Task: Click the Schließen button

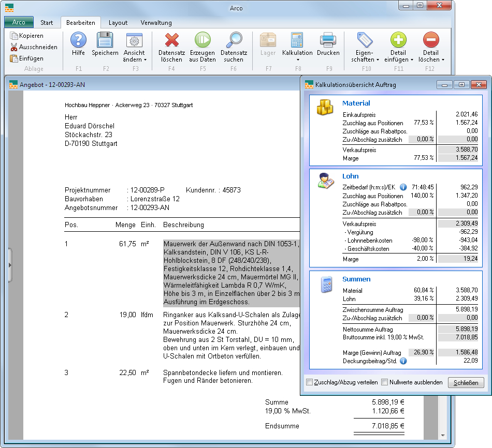Action: (x=466, y=383)
